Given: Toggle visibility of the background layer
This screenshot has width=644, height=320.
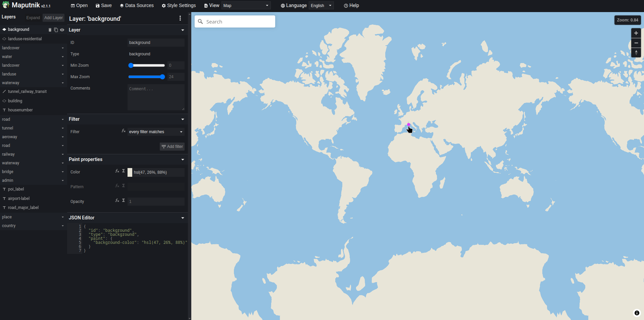Looking at the screenshot, I should [x=62, y=30].
